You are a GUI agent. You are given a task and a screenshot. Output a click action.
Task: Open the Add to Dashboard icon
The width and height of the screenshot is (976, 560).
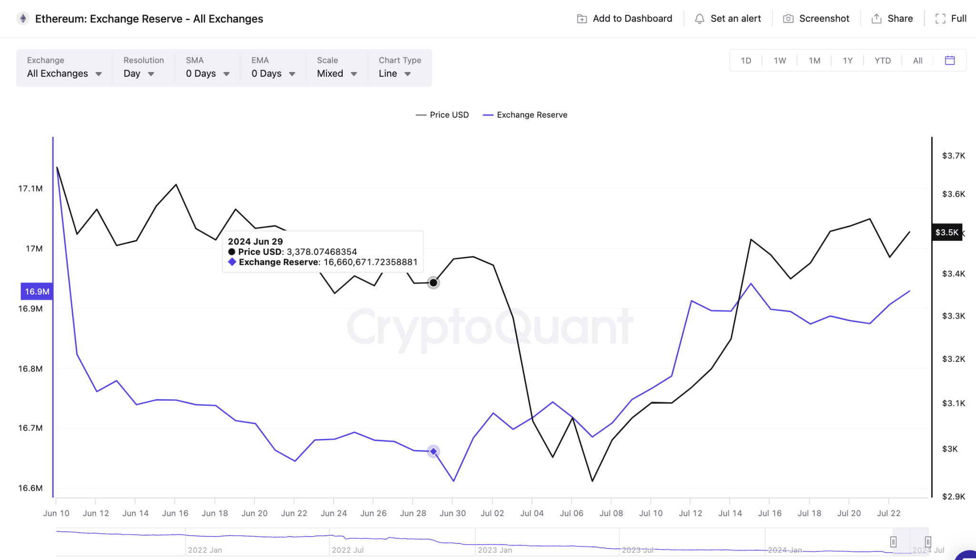point(582,18)
